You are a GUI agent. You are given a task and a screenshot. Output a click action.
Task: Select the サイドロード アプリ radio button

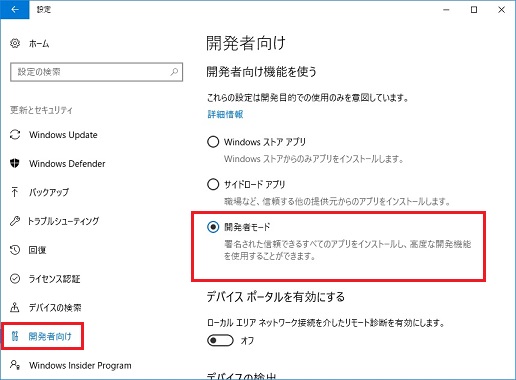pos(213,184)
